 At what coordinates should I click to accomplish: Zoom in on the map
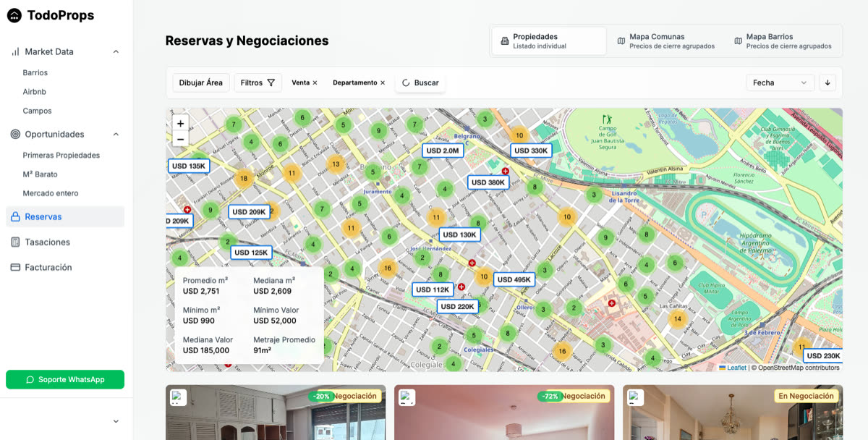pyautogui.click(x=180, y=124)
